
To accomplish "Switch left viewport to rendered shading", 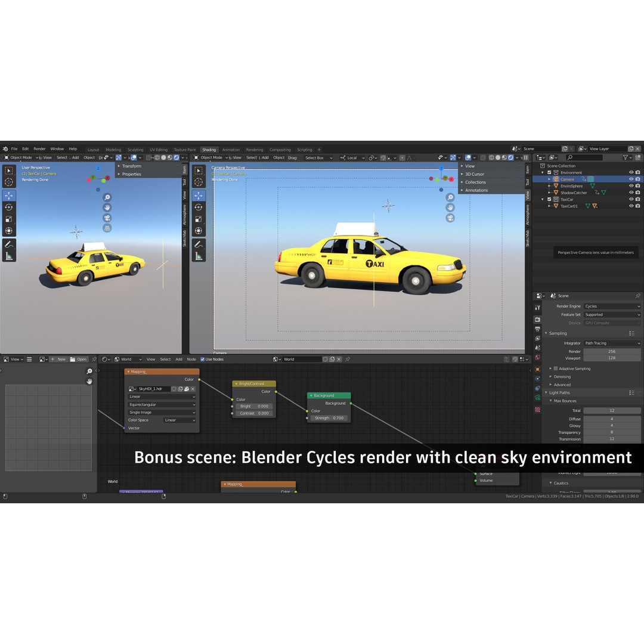I will coord(176,157).
